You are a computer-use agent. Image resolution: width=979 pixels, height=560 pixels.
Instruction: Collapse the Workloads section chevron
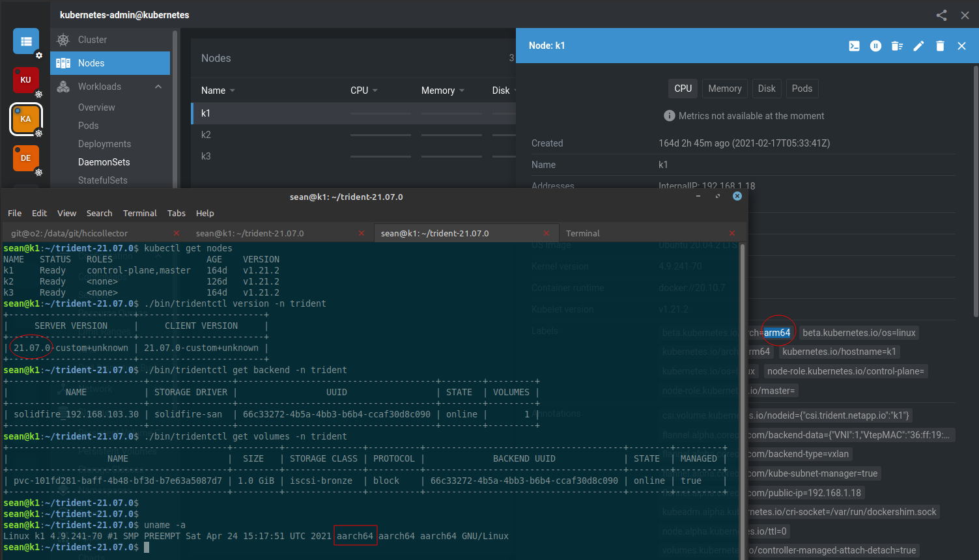158,87
